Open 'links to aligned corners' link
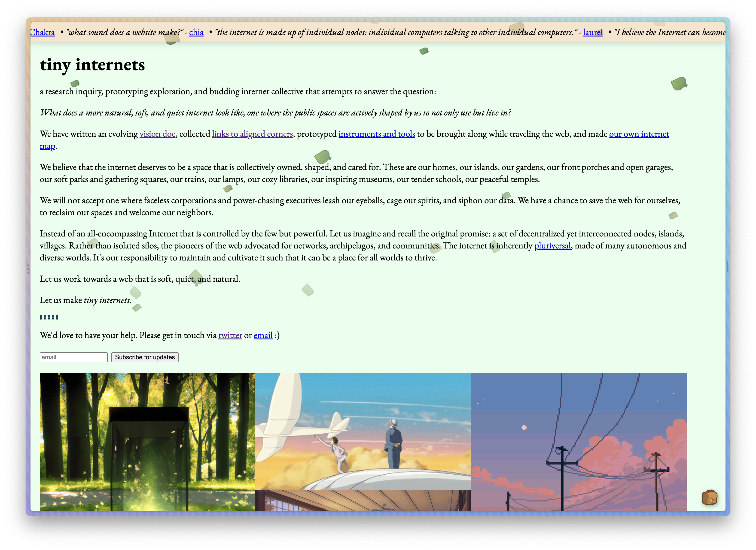 (x=252, y=134)
